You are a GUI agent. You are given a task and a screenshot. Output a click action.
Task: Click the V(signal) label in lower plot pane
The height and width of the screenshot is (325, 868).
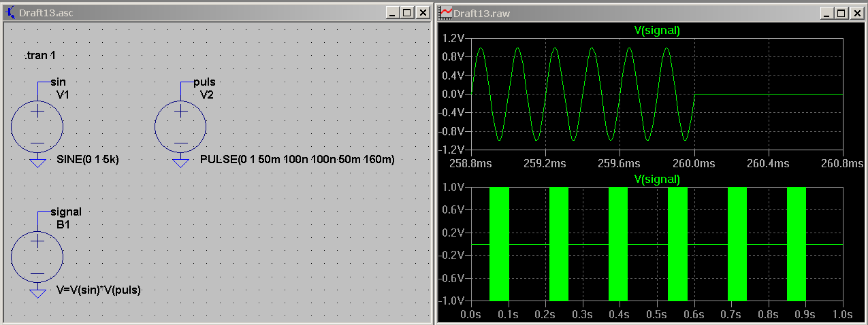coord(657,179)
